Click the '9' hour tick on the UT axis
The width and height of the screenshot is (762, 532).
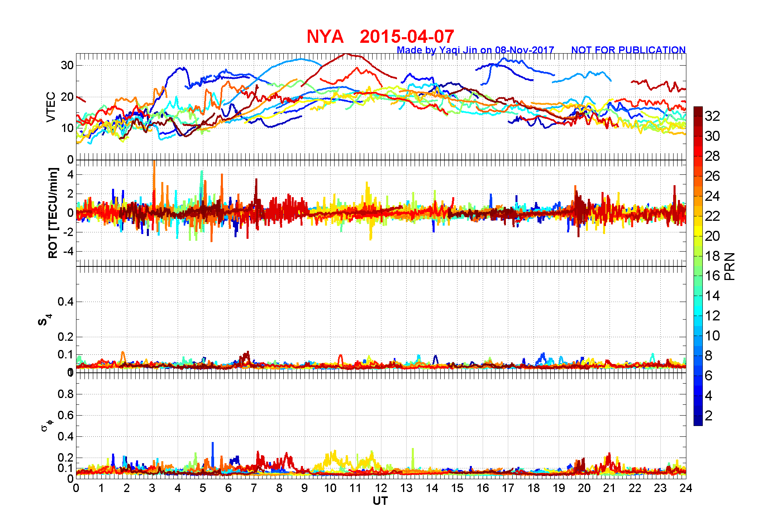pos(305,488)
